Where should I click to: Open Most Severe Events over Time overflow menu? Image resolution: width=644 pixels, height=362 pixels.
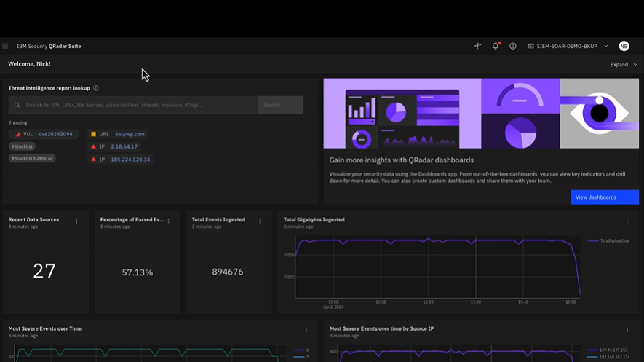coord(306,330)
